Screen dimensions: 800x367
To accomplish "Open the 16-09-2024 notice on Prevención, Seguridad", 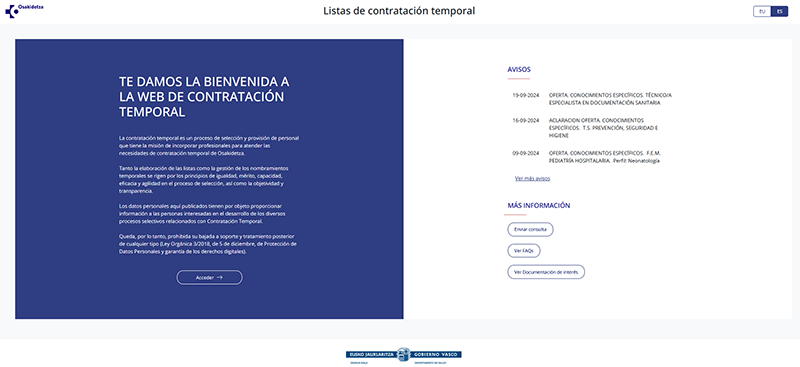I will [x=604, y=128].
